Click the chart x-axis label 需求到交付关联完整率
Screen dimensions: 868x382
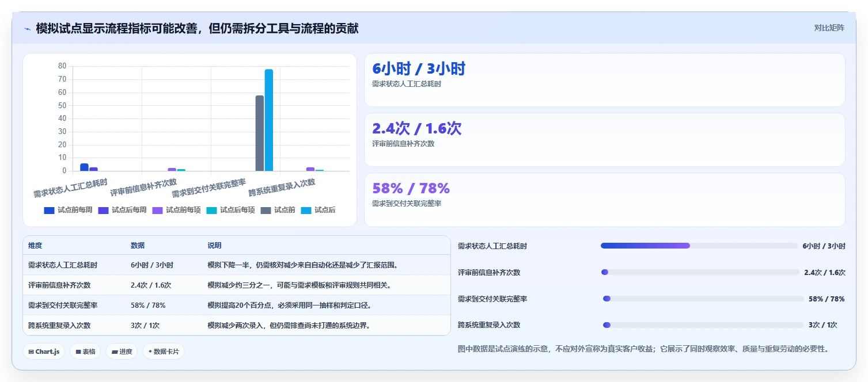click(x=209, y=188)
